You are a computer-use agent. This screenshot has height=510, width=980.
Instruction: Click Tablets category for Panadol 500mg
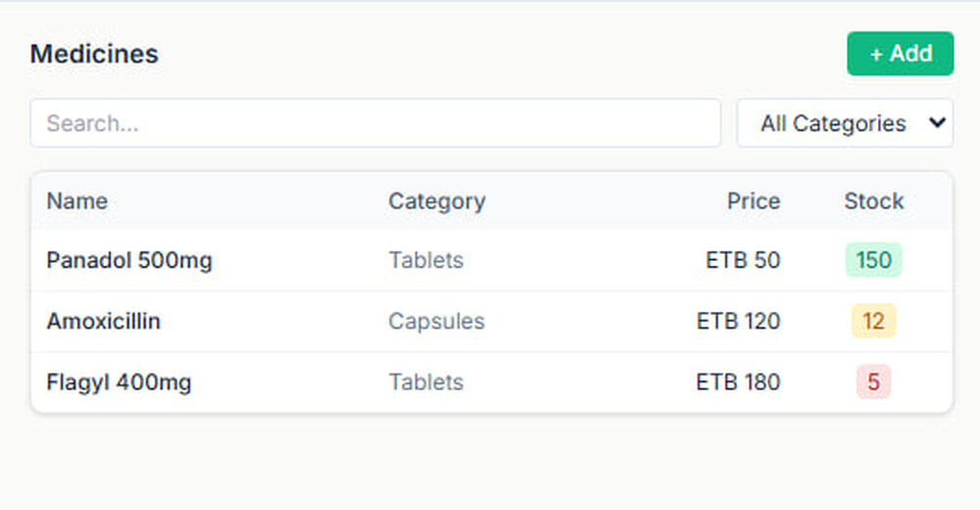[425, 261]
